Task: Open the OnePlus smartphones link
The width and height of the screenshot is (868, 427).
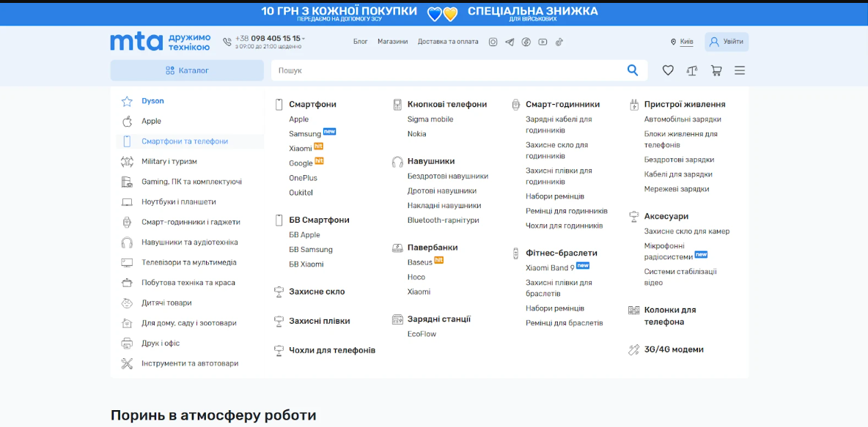Action: tap(303, 178)
